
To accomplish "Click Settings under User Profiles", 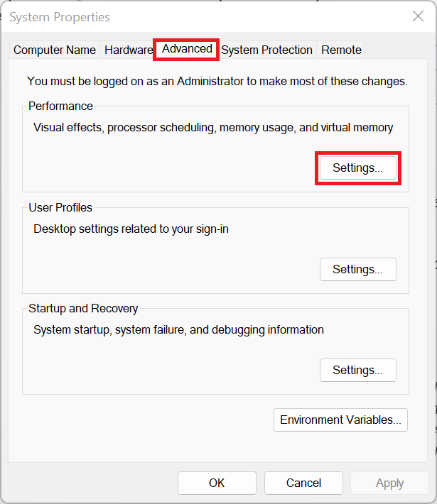I will point(358,269).
